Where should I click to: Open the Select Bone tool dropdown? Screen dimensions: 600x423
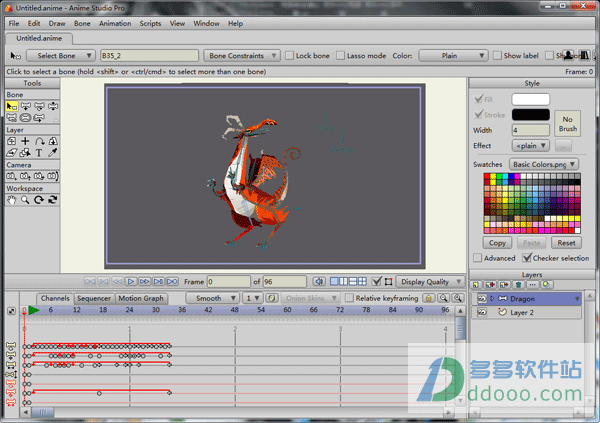coord(61,56)
